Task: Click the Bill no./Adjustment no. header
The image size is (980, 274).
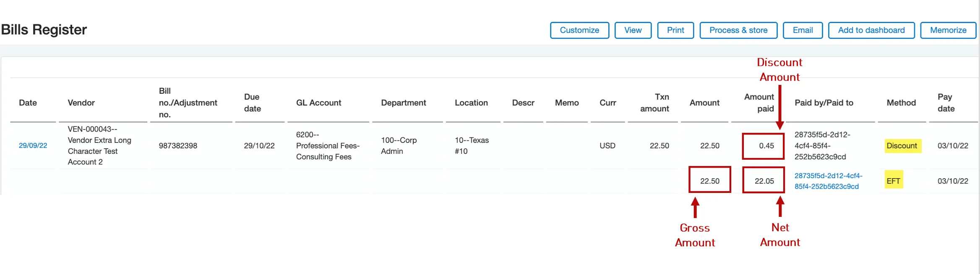Action: tap(188, 103)
